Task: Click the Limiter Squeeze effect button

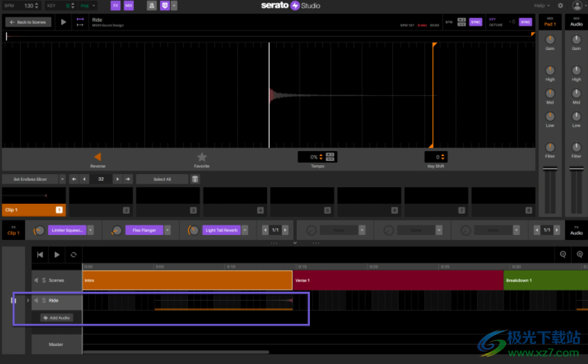Action: click(67, 230)
